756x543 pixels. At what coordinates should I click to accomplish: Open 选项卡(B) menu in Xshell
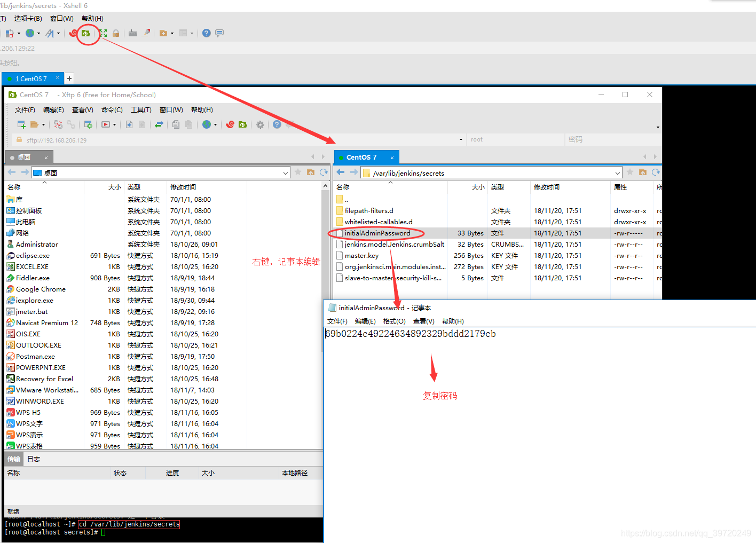pos(28,19)
